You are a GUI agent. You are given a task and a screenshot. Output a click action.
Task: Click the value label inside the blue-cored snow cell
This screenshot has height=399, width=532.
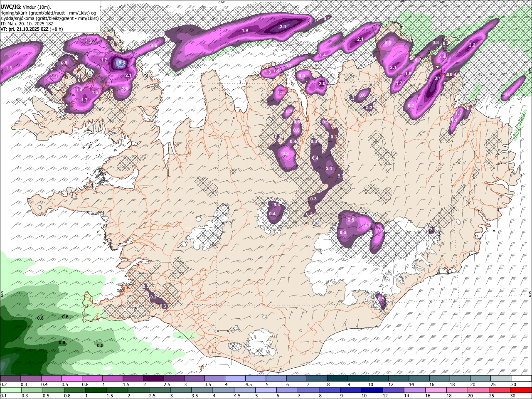tap(121, 63)
